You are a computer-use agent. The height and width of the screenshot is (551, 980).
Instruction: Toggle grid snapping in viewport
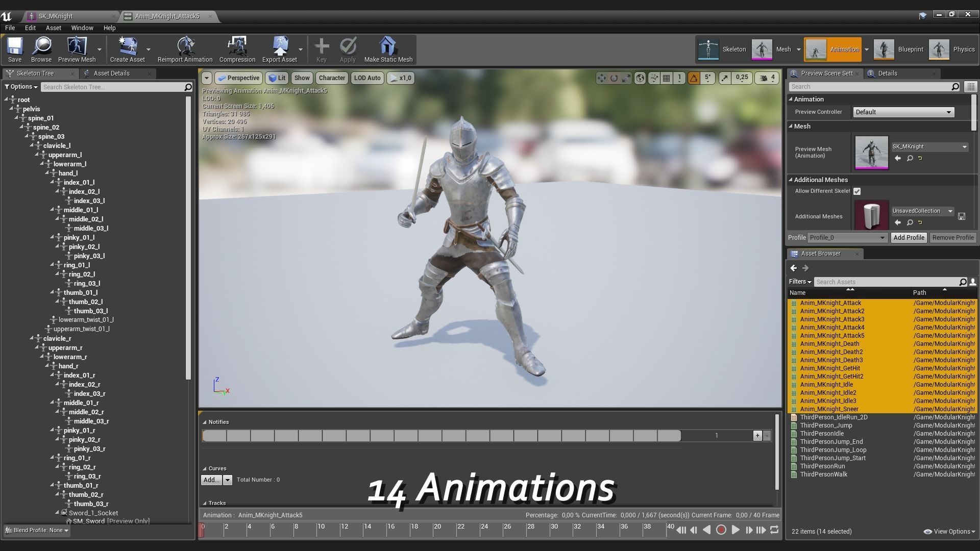[667, 78]
